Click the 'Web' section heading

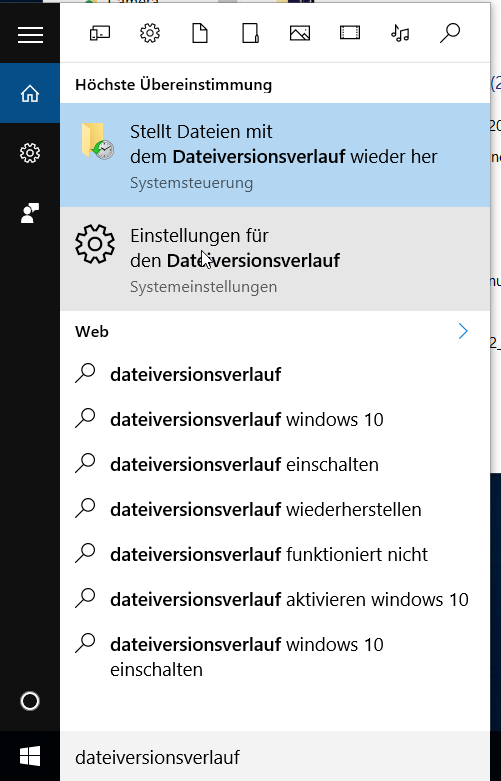click(92, 331)
